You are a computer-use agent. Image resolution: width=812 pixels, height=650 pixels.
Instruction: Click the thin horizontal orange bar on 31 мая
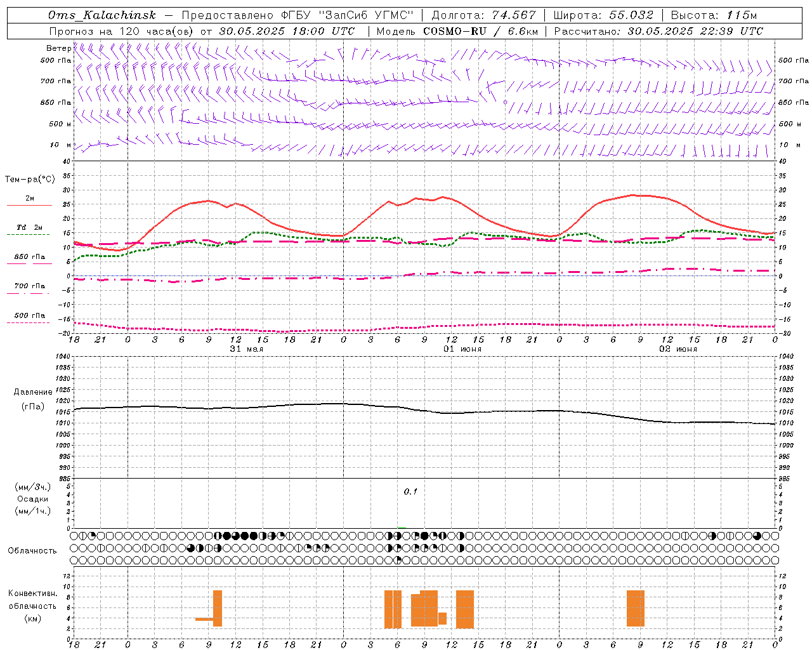tap(204, 619)
